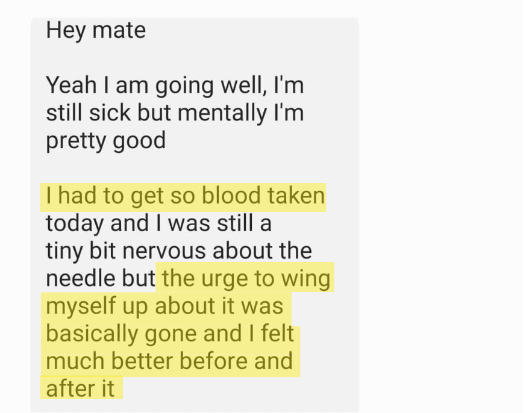This screenshot has height=413, width=532.
Task: Click the 'today and I was still a' line
Action: (x=158, y=223)
